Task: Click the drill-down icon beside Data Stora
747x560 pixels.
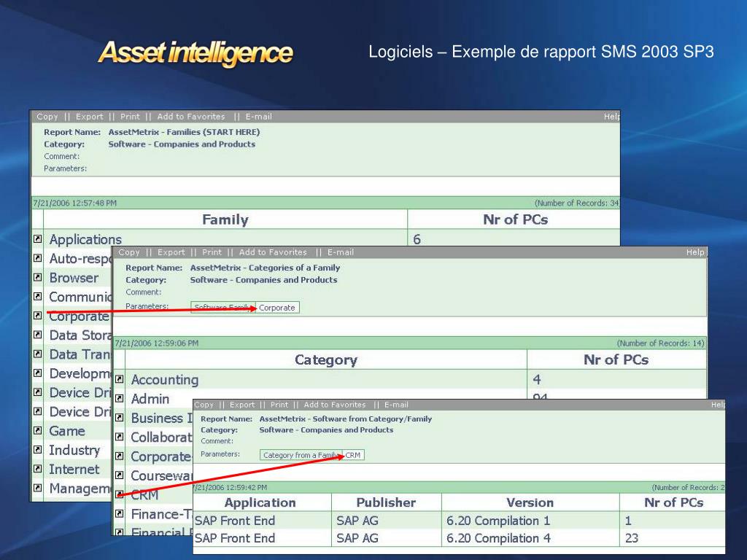Action: coord(38,335)
